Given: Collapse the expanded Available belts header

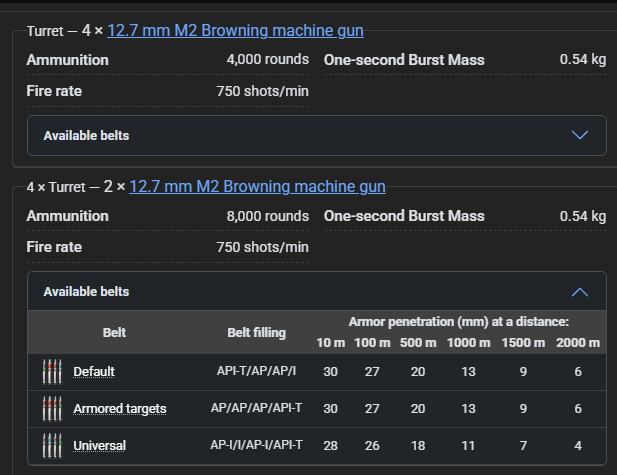Looking at the screenshot, I should click(317, 291).
